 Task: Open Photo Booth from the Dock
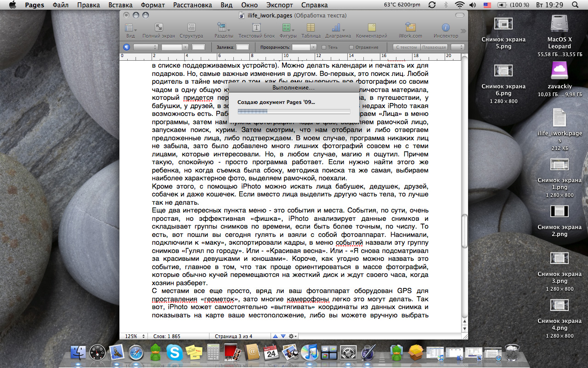tap(232, 353)
